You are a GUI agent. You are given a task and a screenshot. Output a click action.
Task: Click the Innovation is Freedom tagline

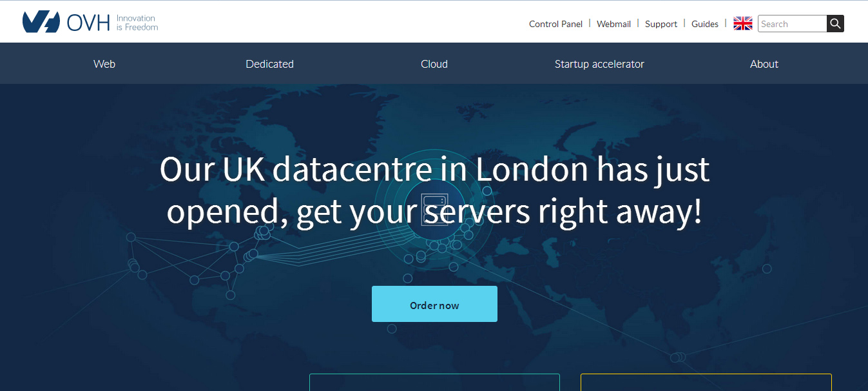coord(137,23)
